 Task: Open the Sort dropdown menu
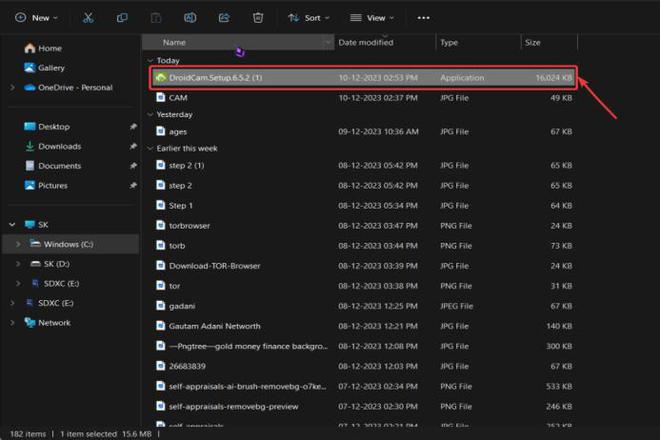click(x=304, y=18)
